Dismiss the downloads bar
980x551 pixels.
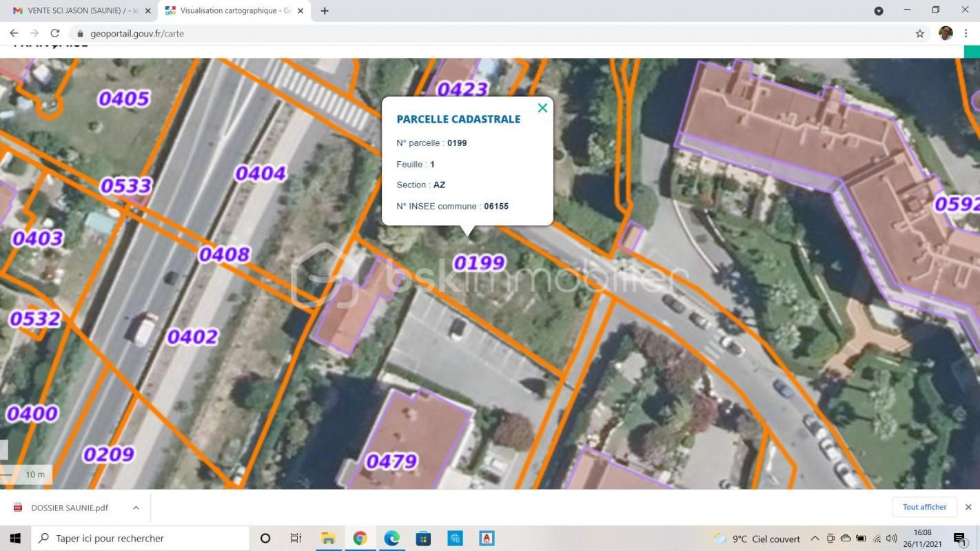968,507
